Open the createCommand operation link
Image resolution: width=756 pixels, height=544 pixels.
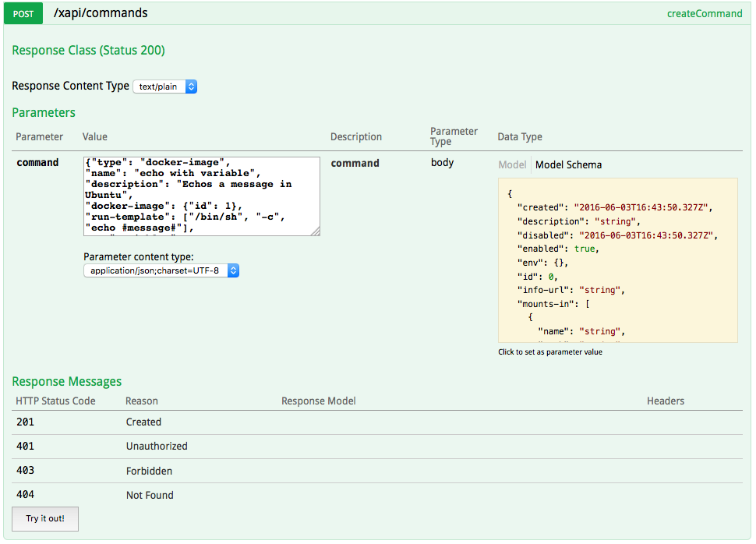705,13
